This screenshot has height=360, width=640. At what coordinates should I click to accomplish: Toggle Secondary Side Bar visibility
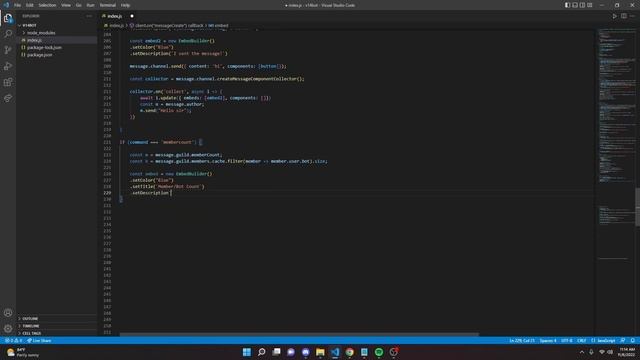tap(582, 5)
